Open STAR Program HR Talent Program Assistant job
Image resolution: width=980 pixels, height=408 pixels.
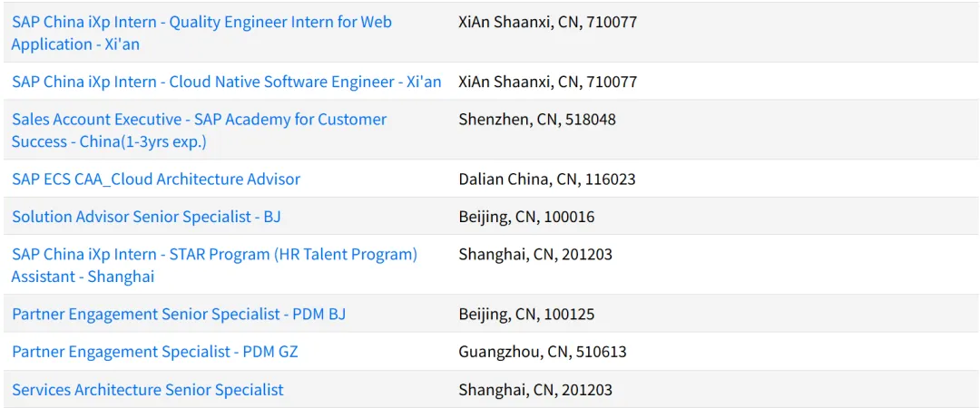(x=214, y=266)
